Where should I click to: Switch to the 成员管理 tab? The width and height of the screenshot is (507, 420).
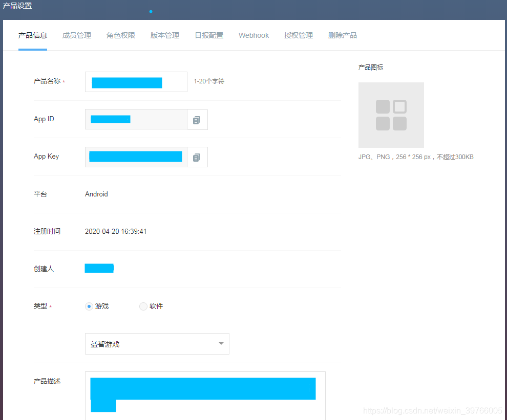(x=76, y=35)
